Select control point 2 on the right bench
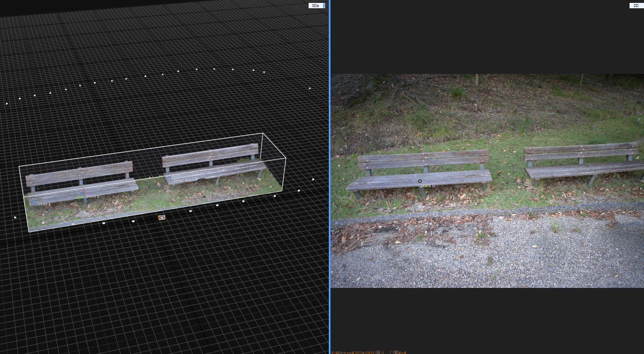 coord(169,178)
